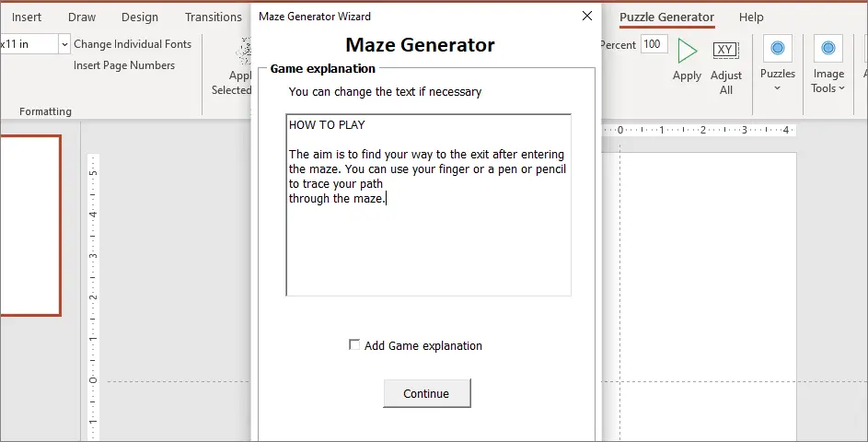Open the Insert ribbon tab

pyautogui.click(x=26, y=17)
